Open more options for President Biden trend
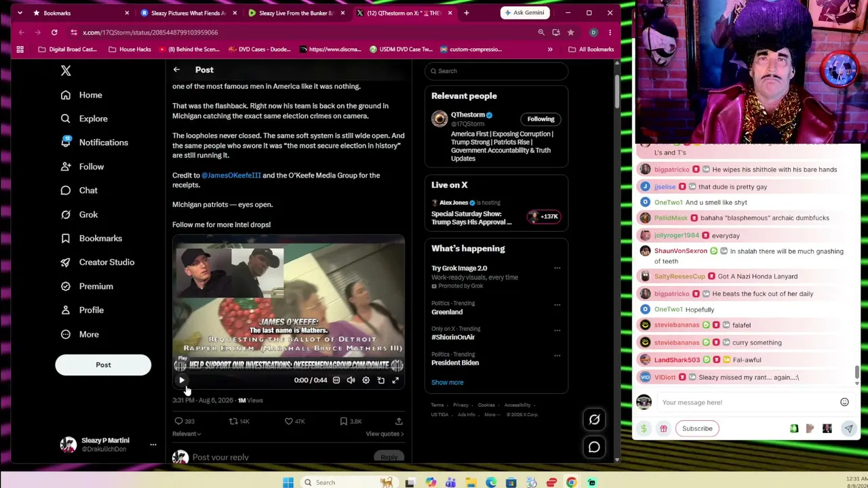Viewport: 868px width, 488px height. point(557,355)
